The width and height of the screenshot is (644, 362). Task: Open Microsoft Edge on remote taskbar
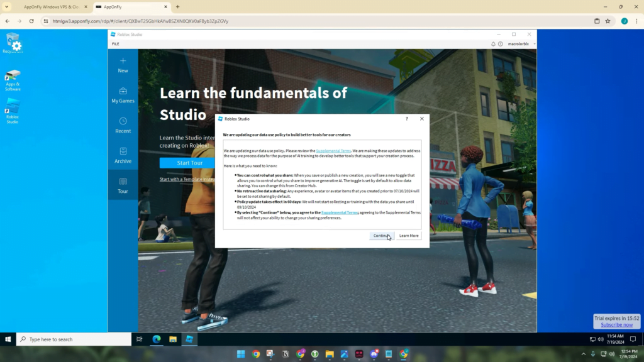click(157, 339)
